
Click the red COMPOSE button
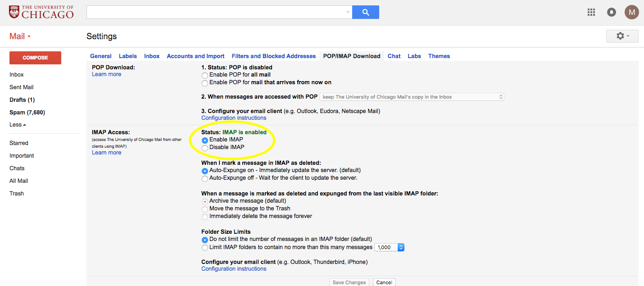[x=35, y=58]
